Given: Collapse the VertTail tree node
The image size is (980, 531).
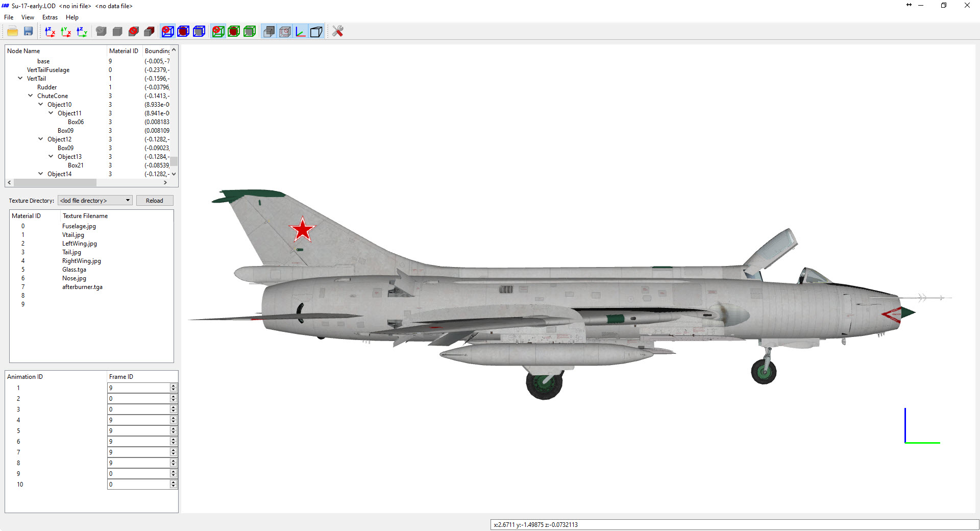Looking at the screenshot, I should [20, 78].
